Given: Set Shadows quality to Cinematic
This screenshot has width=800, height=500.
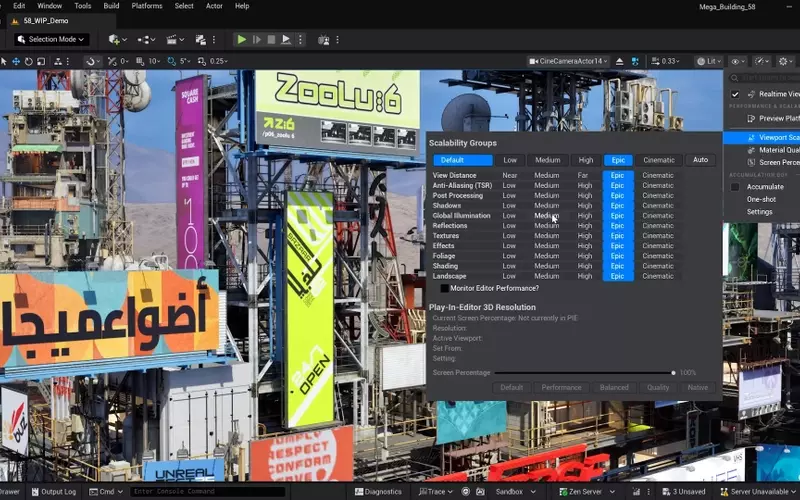Looking at the screenshot, I should point(658,206).
